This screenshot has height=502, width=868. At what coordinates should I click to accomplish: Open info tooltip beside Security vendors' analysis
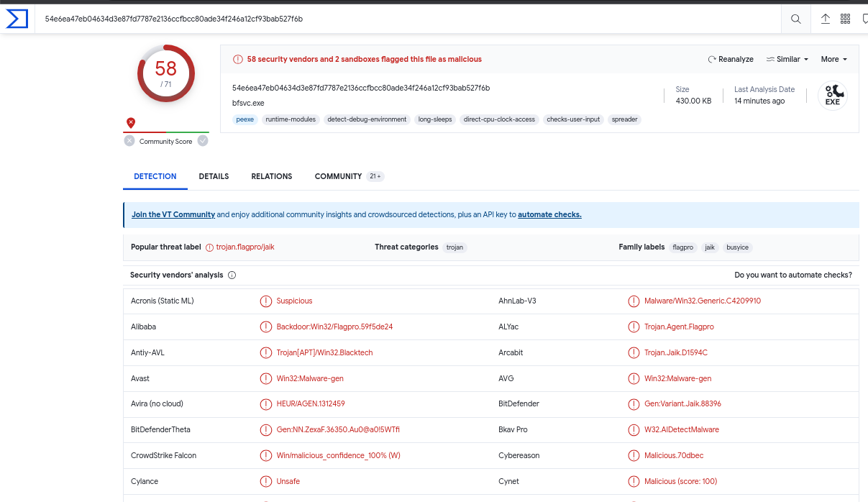(x=231, y=275)
